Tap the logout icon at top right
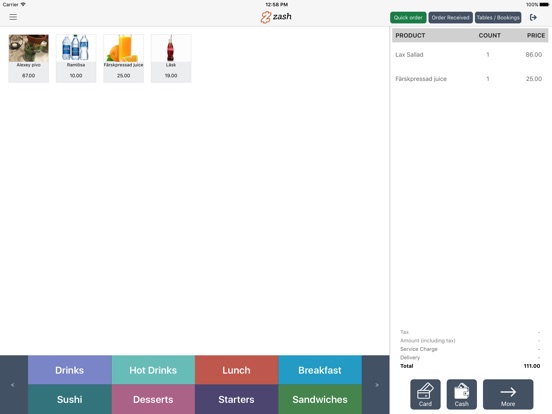 coord(533,17)
